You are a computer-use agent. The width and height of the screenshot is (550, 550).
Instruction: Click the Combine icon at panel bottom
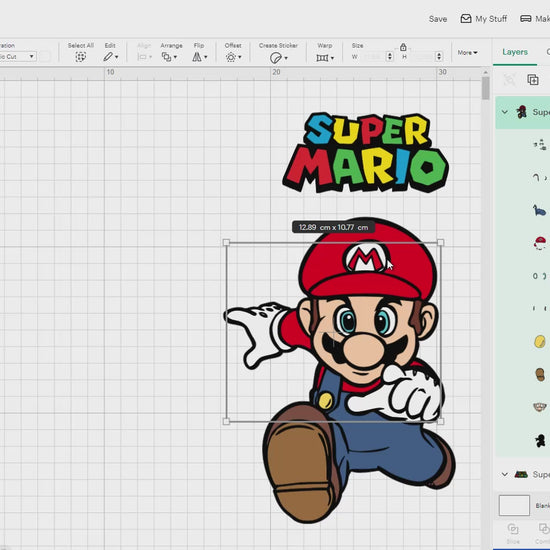[x=544, y=529]
